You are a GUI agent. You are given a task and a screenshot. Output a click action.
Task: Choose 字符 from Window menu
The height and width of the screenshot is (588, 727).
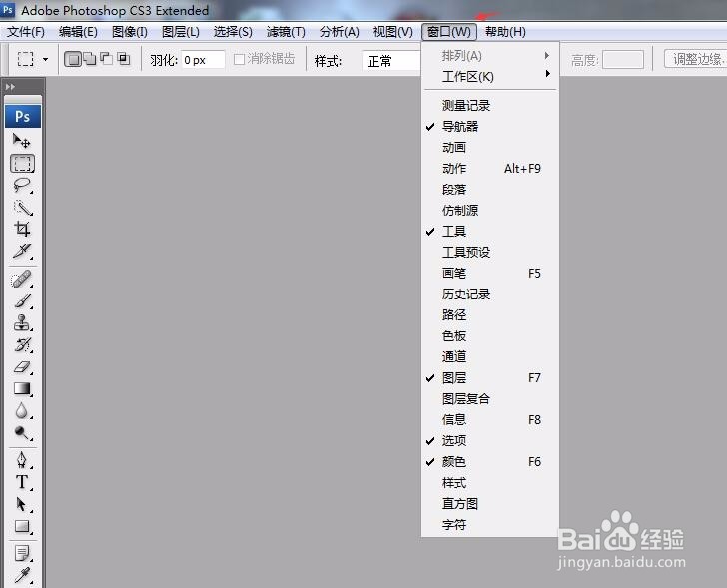(x=490, y=525)
